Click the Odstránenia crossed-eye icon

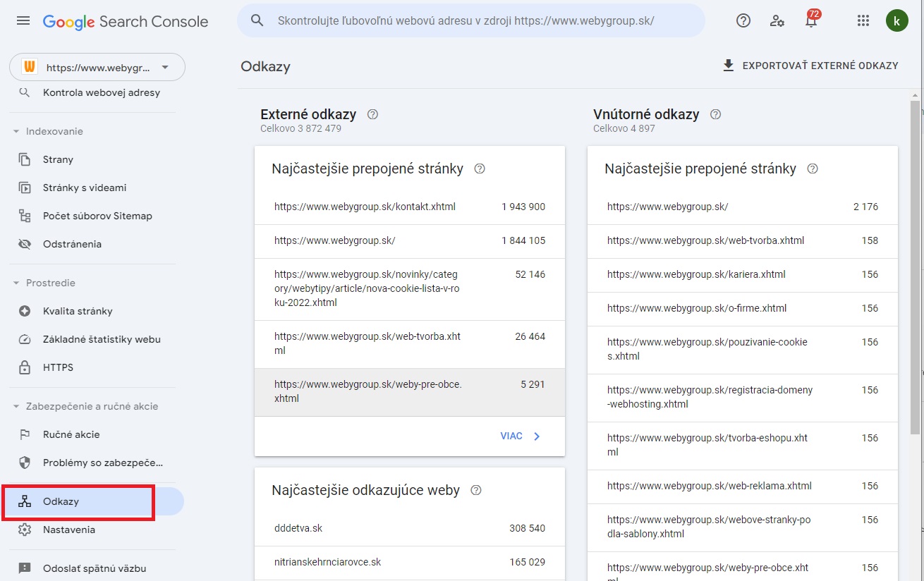click(25, 244)
